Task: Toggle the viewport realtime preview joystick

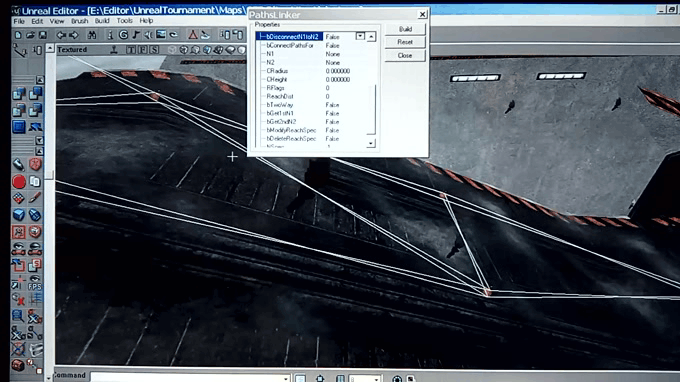Action: (x=114, y=50)
